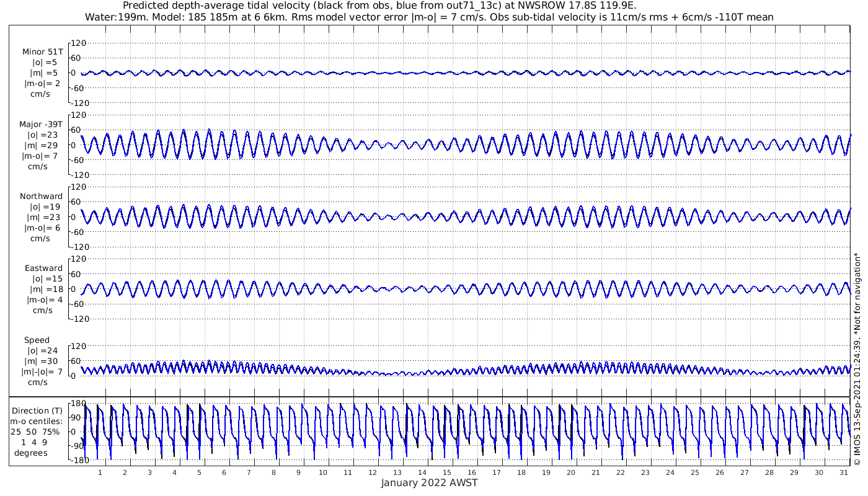The height and width of the screenshot is (496, 868).
Task: Click day "5" on the date axis
Action: 199,472
